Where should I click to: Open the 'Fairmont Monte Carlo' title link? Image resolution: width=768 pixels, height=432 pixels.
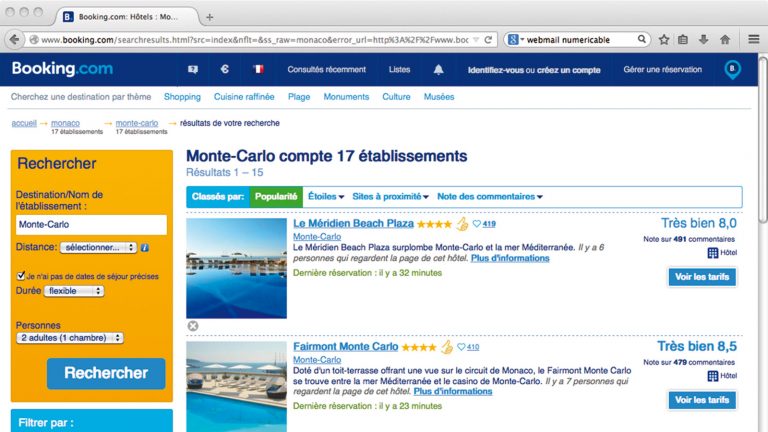[345, 346]
